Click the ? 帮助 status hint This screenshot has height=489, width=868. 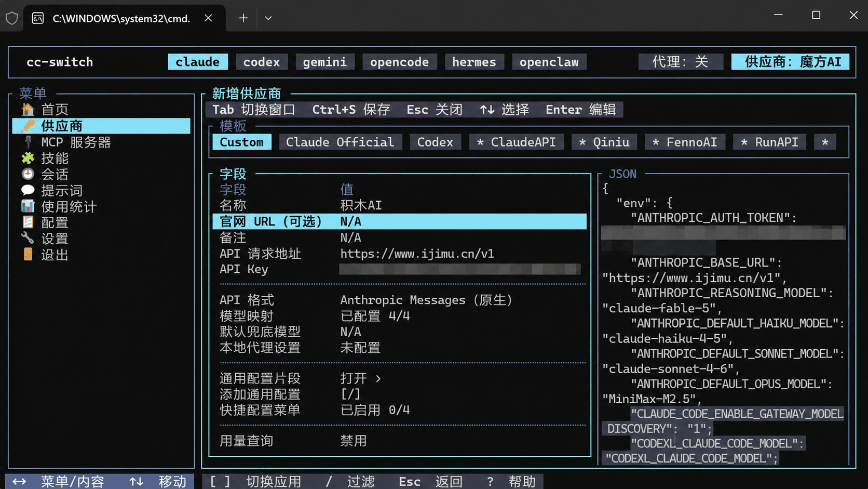pos(511,482)
